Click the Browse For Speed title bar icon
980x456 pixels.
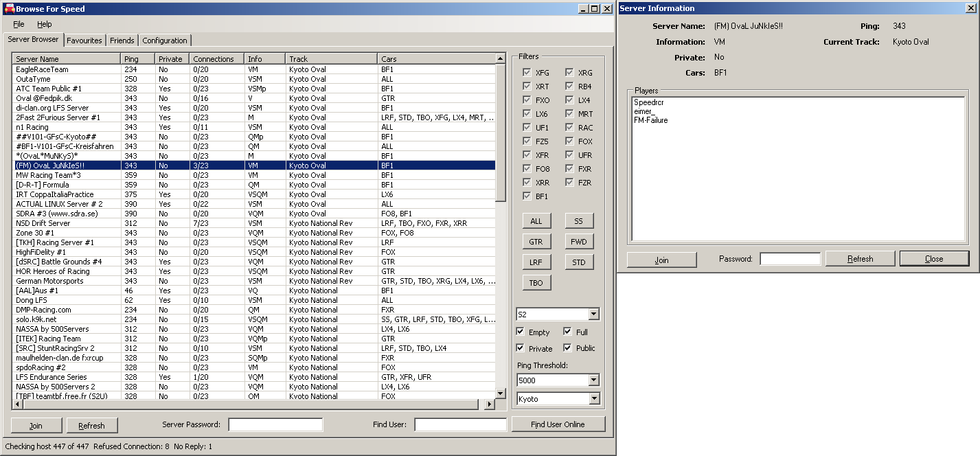pyautogui.click(x=10, y=9)
